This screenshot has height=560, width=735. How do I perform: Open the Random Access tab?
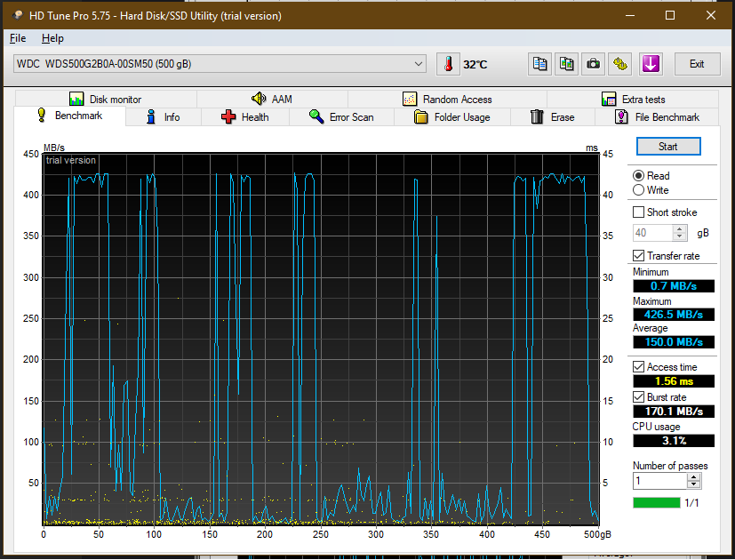coord(448,99)
